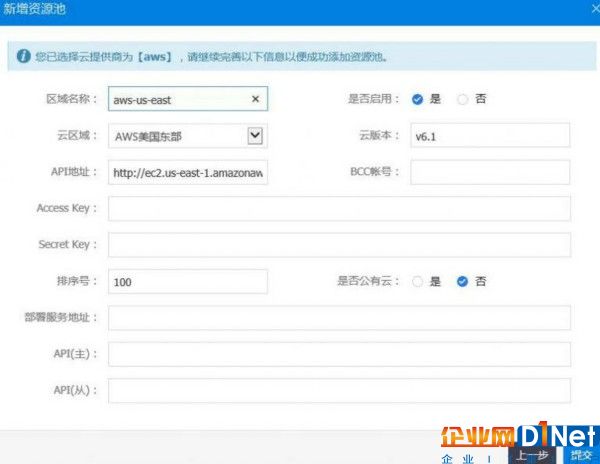600x464 pixels.
Task: Select 是 for 是否启用
Action: [x=417, y=99]
